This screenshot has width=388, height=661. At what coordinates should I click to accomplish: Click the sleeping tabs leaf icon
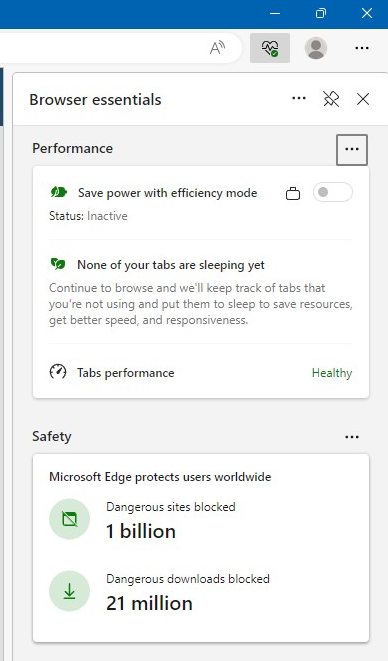pyautogui.click(x=58, y=264)
